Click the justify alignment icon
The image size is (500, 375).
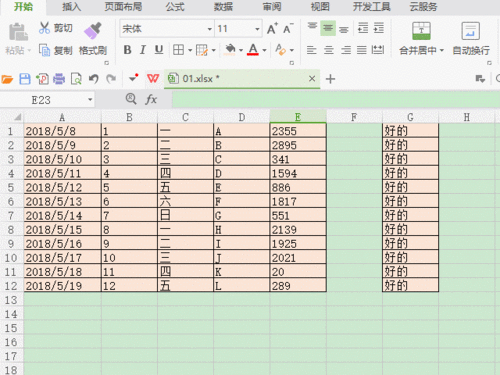click(362, 50)
